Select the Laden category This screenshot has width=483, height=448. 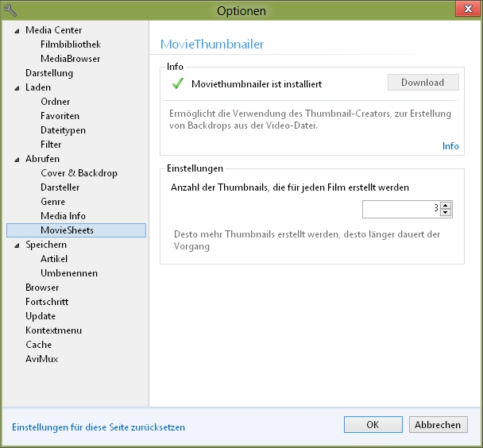[38, 87]
